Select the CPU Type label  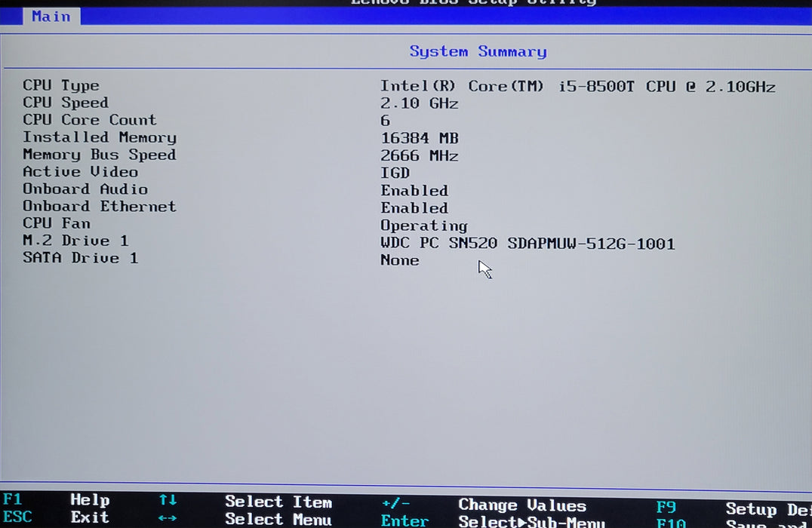pyautogui.click(x=61, y=85)
